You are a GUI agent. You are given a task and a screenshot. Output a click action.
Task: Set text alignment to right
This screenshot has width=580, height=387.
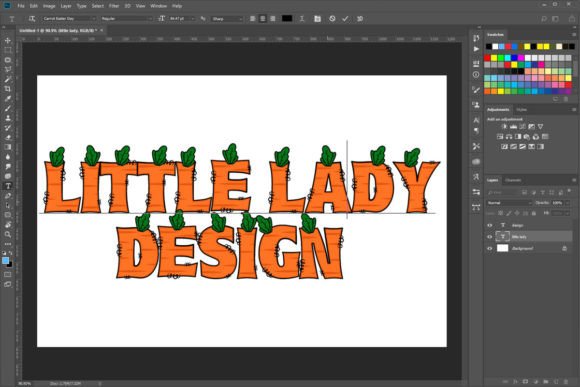coord(273,18)
